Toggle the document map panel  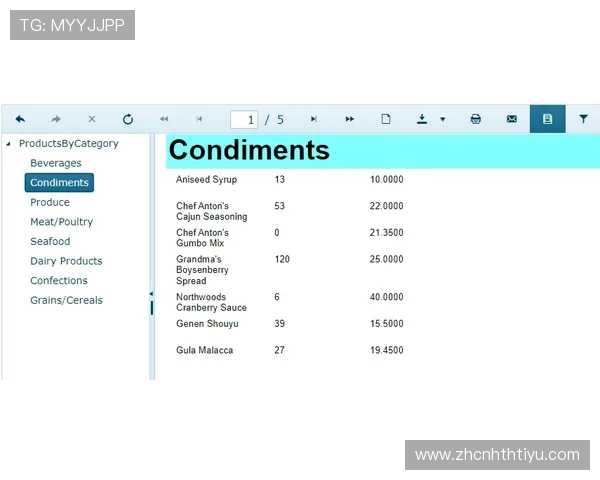point(547,119)
